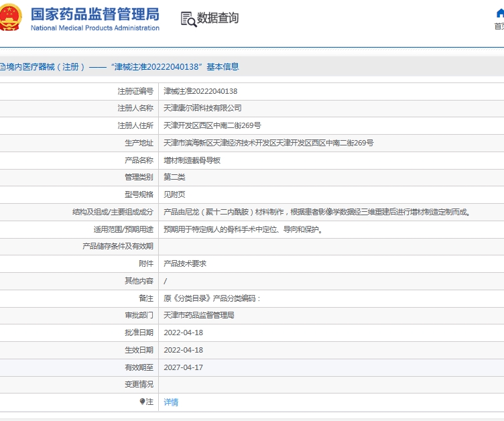This screenshot has width=504, height=421.
Task: Select intended use text starting 预期用于特定病人
Action: click(x=243, y=229)
